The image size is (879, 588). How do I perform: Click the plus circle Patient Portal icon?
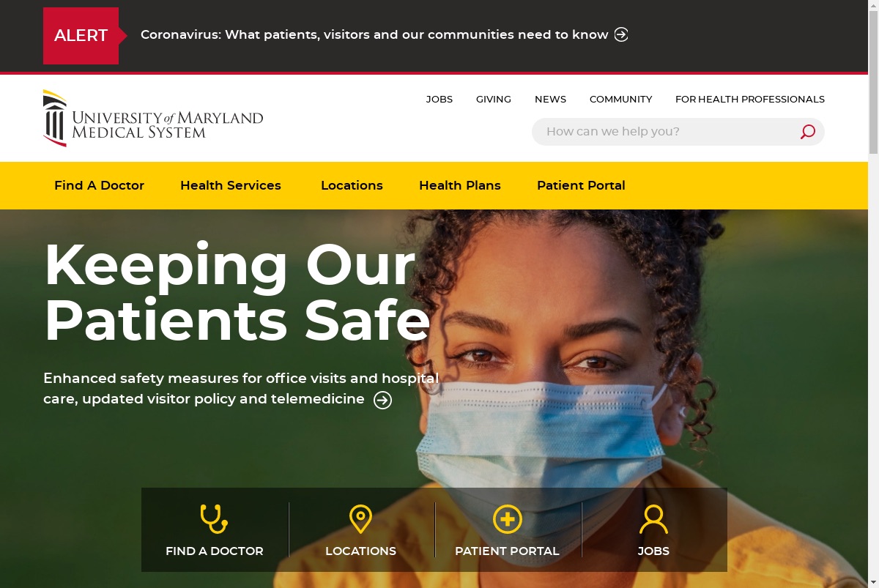tap(507, 519)
